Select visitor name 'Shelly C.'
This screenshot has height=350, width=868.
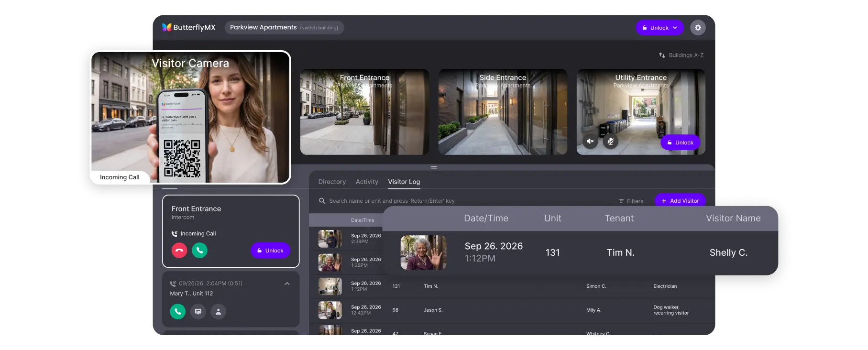pos(728,252)
